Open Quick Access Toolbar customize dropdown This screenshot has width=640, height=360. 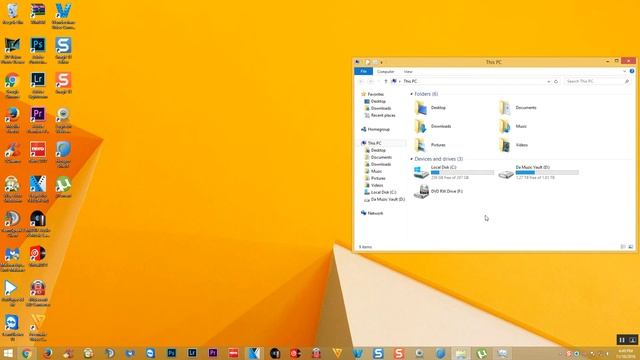pyautogui.click(x=382, y=62)
